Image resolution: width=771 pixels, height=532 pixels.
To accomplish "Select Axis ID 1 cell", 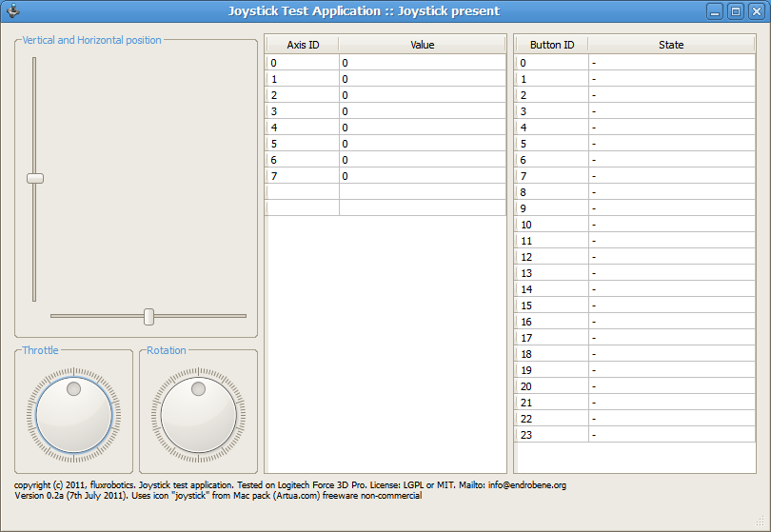I will click(x=303, y=79).
